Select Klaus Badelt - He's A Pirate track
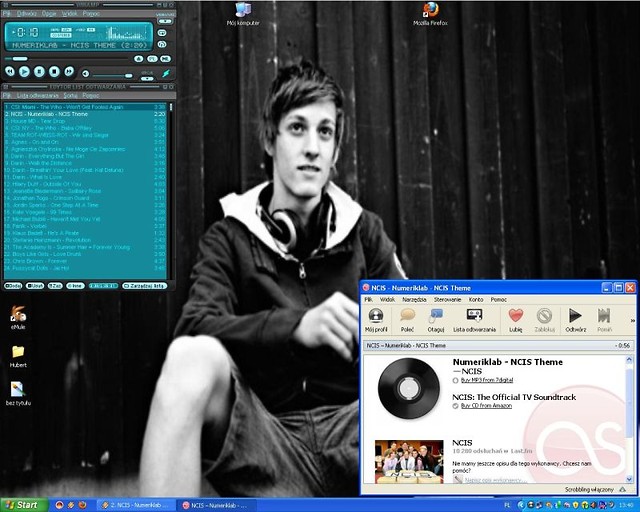Viewport: 640px width, 512px height. click(x=85, y=233)
